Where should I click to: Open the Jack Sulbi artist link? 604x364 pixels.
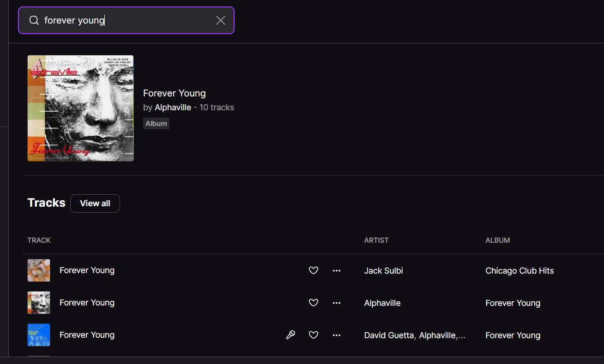click(383, 271)
